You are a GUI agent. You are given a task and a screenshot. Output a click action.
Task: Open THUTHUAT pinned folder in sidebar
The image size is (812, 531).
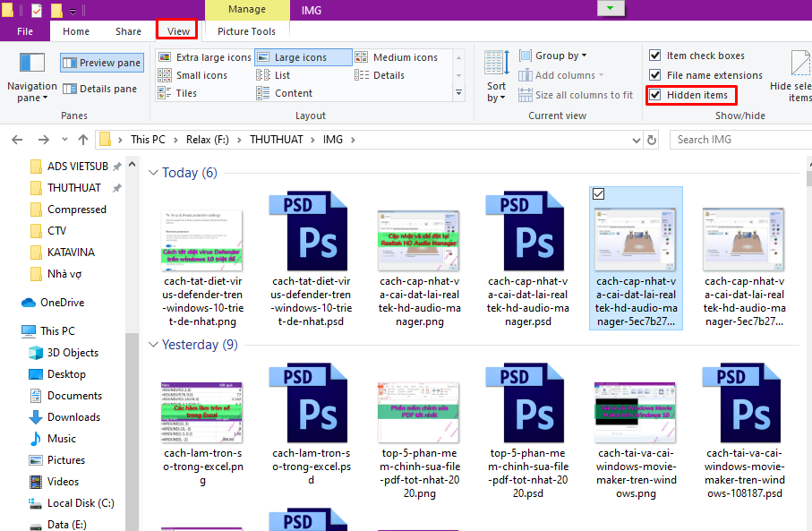[74, 187]
